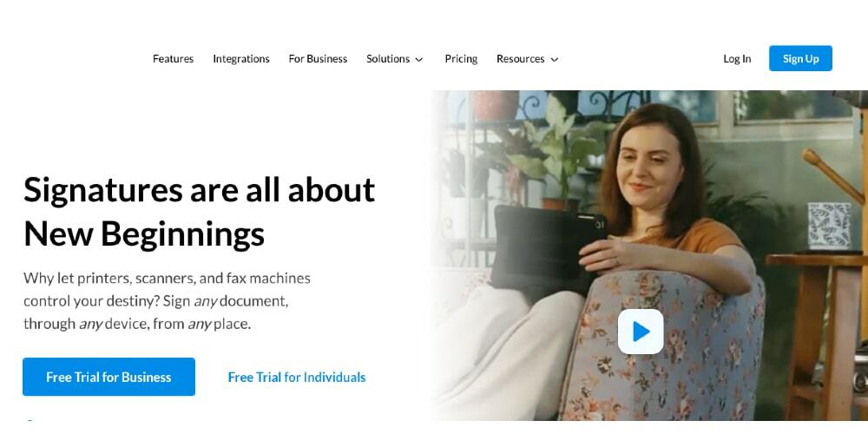This screenshot has width=868, height=434.
Task: Expand the Solutions chevron arrow
Action: click(419, 59)
